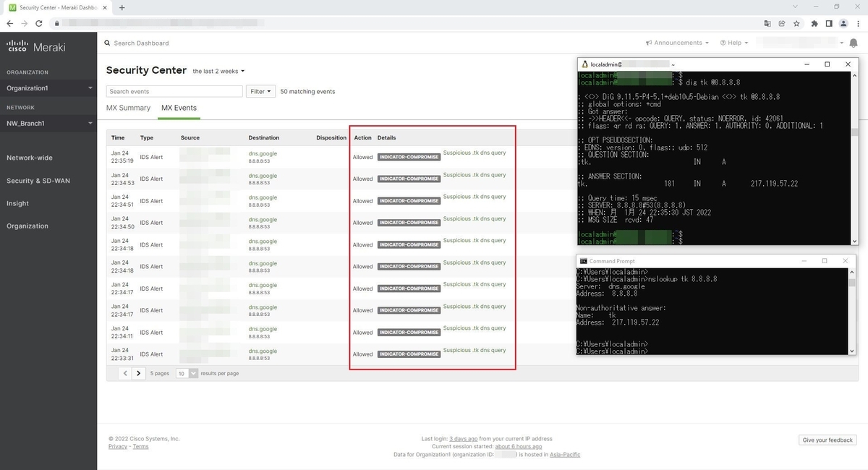Expand the 'last 2 weeks' time range selector
The width and height of the screenshot is (868, 470).
click(217, 71)
